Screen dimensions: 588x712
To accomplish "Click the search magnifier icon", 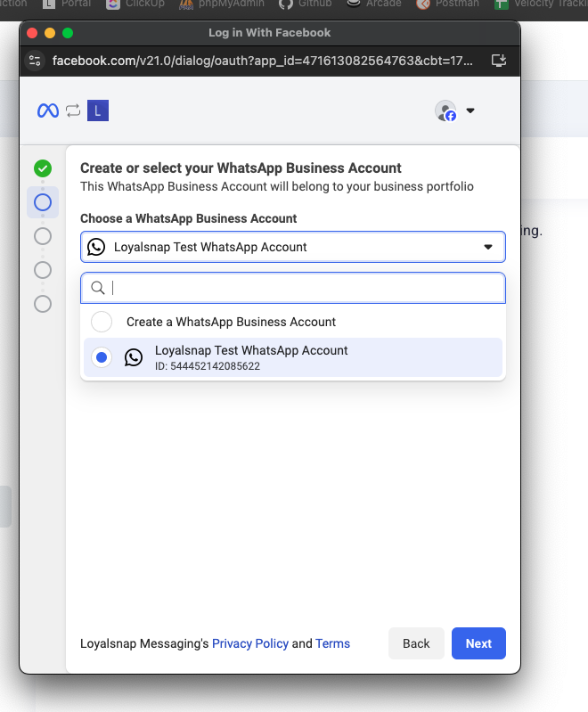I will (x=98, y=288).
